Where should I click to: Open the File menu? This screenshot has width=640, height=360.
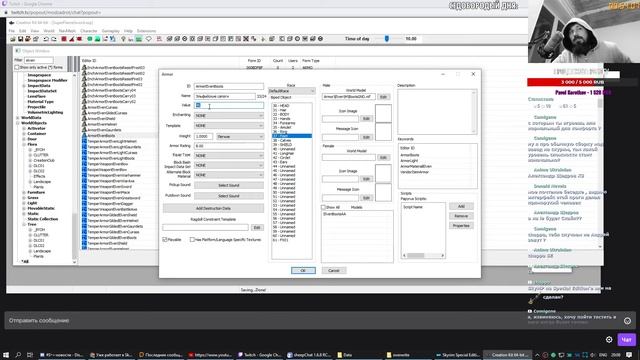click(11, 31)
